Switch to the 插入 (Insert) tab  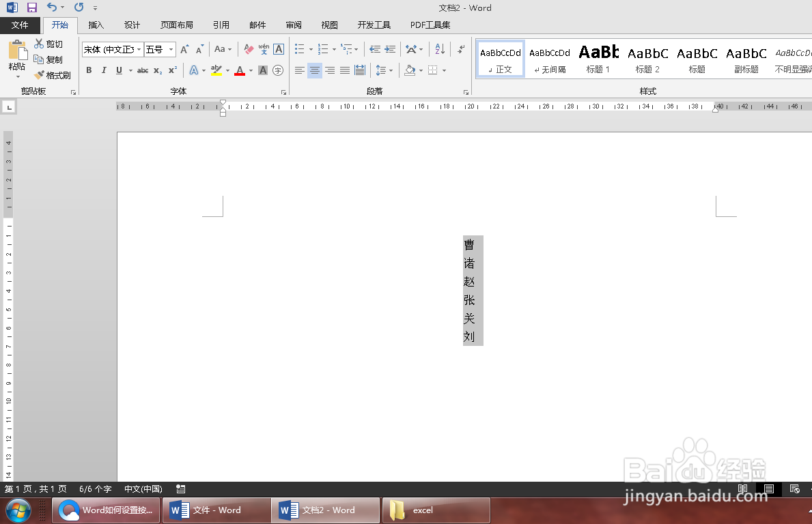coord(96,25)
